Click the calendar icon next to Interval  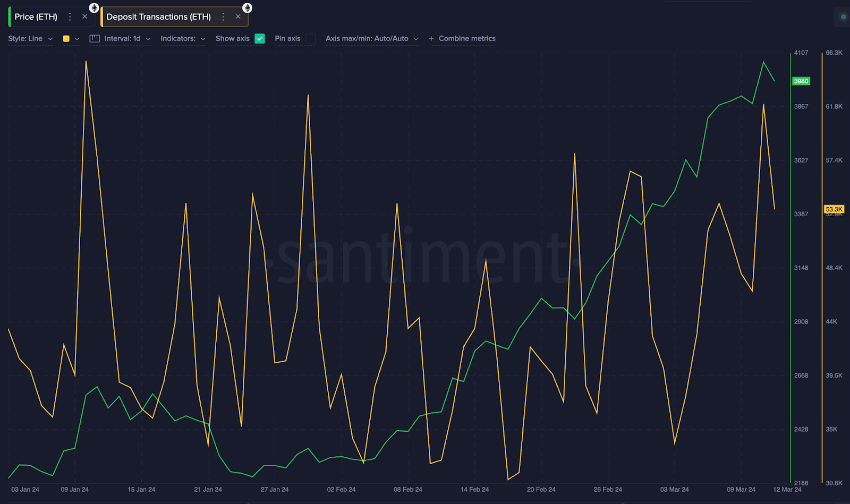click(x=95, y=38)
